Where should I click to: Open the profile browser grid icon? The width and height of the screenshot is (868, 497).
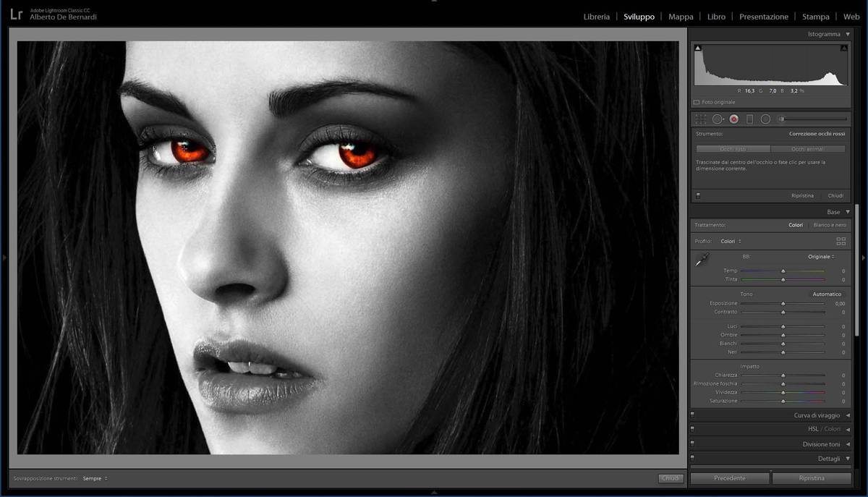(x=841, y=241)
